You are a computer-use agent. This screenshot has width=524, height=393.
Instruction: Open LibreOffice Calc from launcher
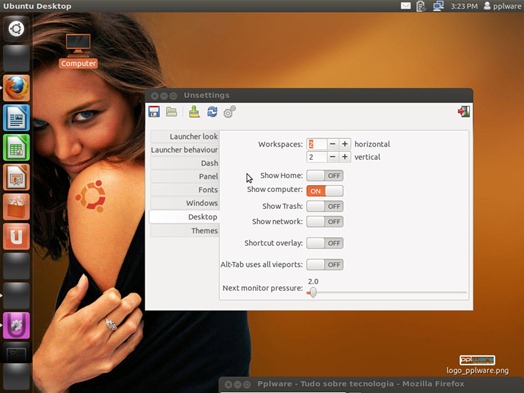tap(16, 147)
